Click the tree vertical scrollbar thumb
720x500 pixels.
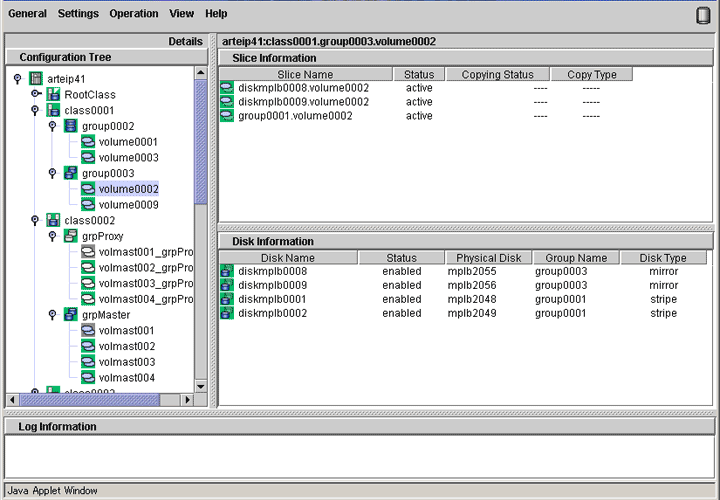pyautogui.click(x=201, y=141)
